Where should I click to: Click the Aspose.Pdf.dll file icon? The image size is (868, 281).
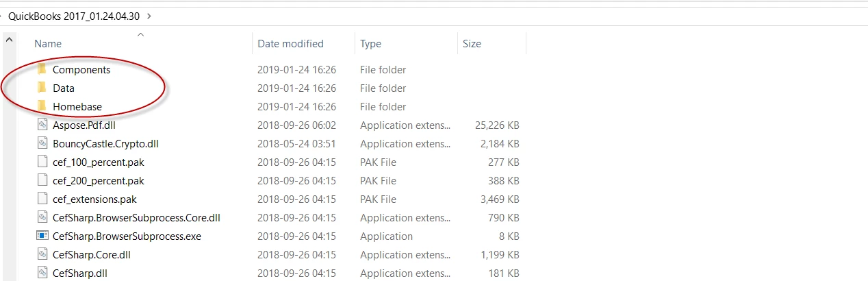(42, 125)
